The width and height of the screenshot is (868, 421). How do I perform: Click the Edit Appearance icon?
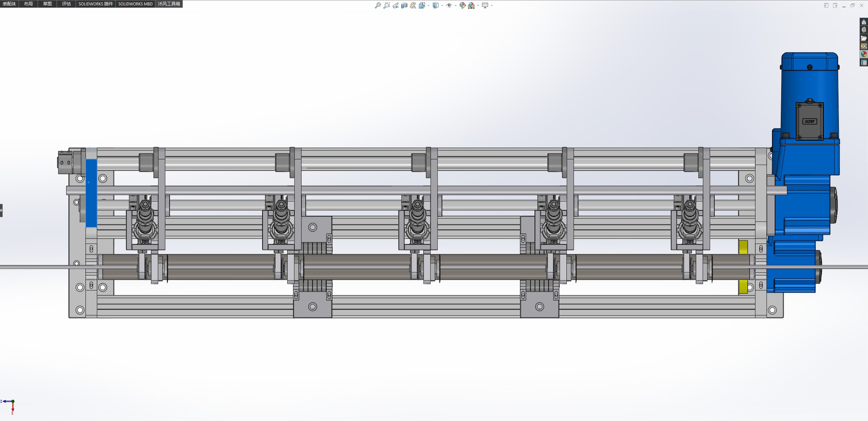pos(462,5)
